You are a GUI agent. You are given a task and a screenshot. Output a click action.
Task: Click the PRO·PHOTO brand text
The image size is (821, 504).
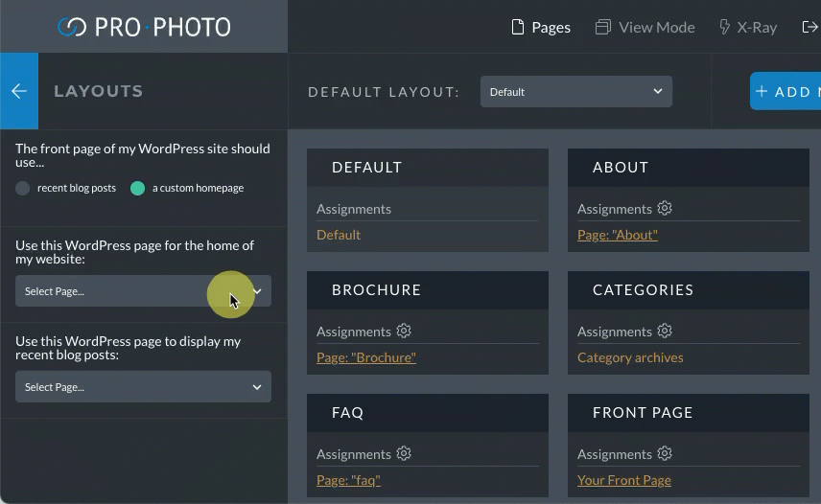[x=162, y=27]
